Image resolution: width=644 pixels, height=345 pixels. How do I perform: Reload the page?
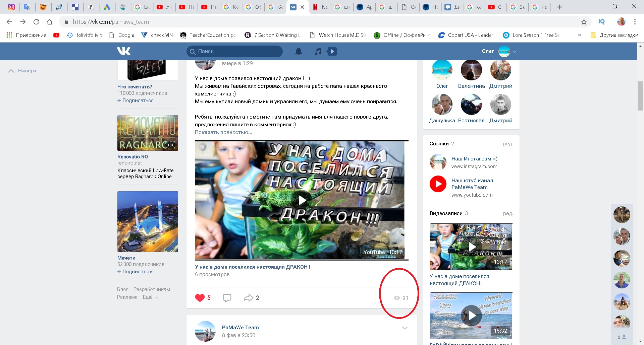36,22
